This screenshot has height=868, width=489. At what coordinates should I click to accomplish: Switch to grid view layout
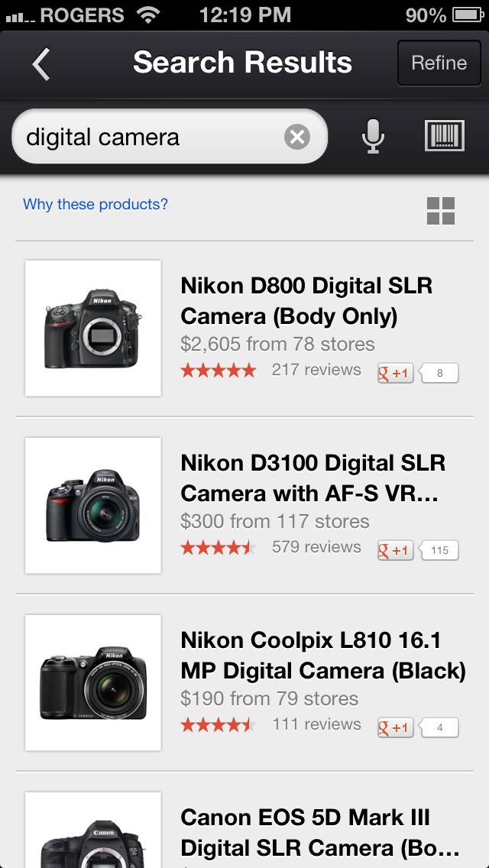441,211
